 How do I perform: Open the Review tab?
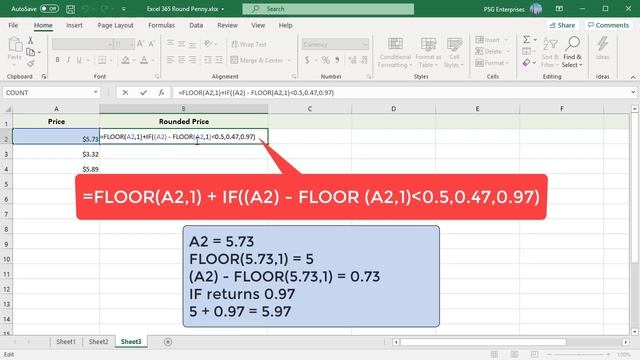[x=227, y=25]
